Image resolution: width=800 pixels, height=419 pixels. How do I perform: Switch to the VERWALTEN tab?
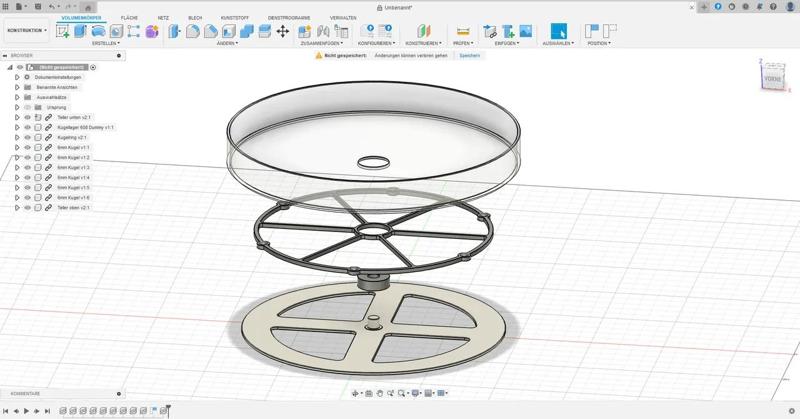(343, 18)
